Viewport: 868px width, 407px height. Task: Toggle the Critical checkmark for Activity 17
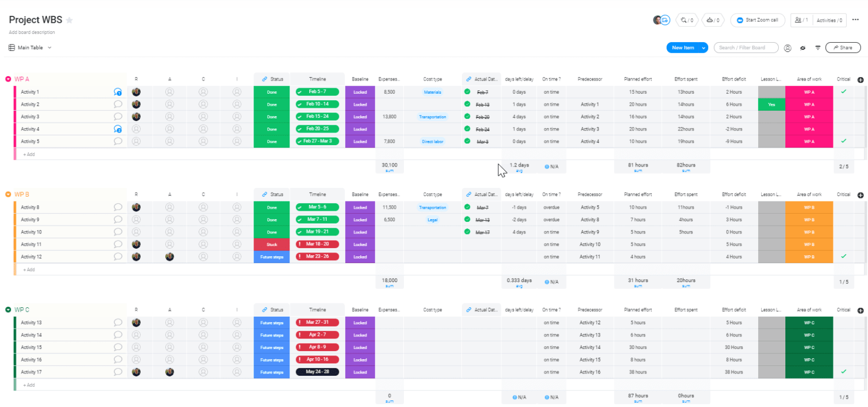click(843, 371)
